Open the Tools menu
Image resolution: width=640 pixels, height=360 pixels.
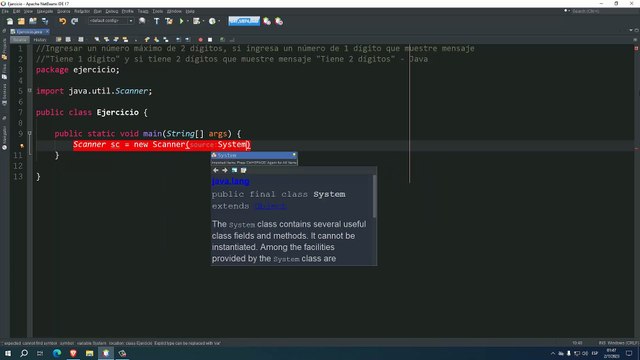click(x=158, y=11)
